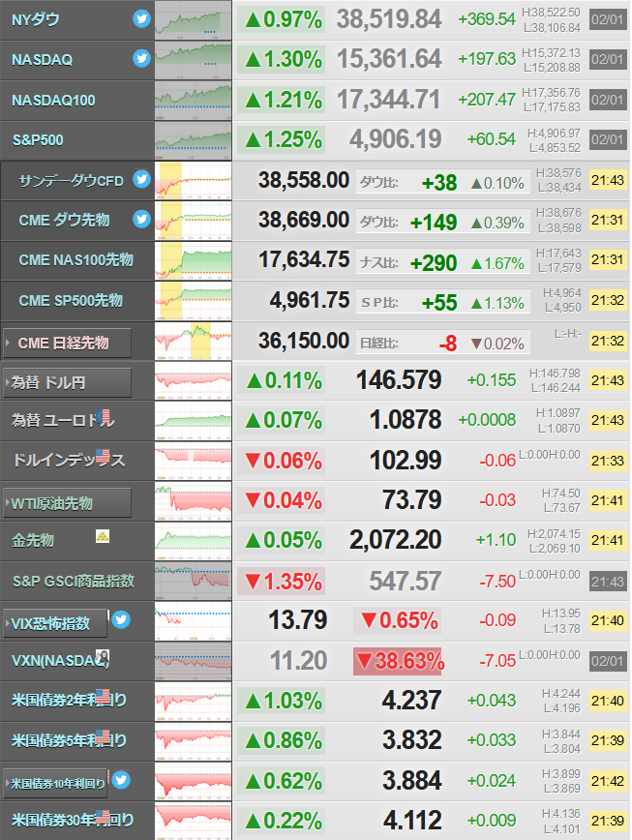Open the CME 日経先物 mini chart

[194, 341]
